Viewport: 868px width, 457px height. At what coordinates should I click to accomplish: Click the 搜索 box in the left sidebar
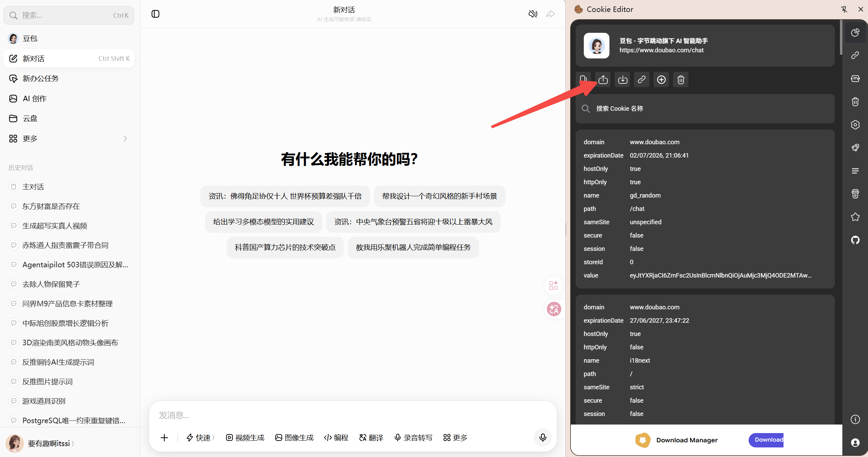tap(69, 15)
